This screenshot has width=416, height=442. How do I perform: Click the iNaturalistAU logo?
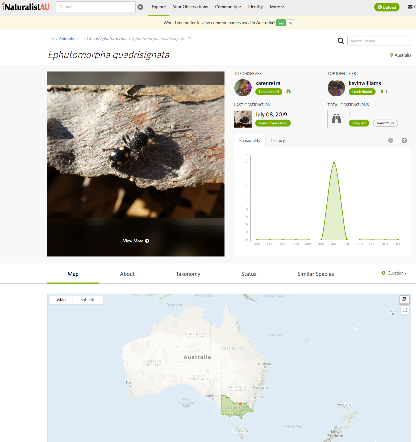[x=26, y=6]
